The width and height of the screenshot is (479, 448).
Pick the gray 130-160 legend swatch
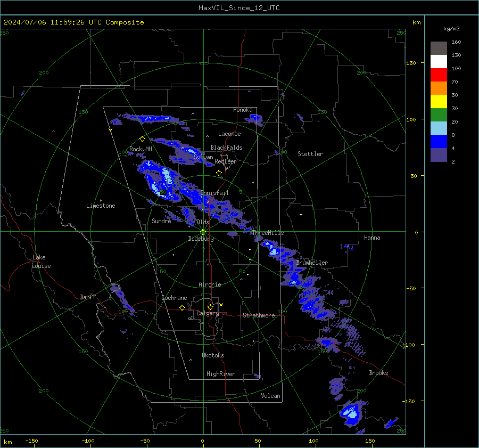439,48
